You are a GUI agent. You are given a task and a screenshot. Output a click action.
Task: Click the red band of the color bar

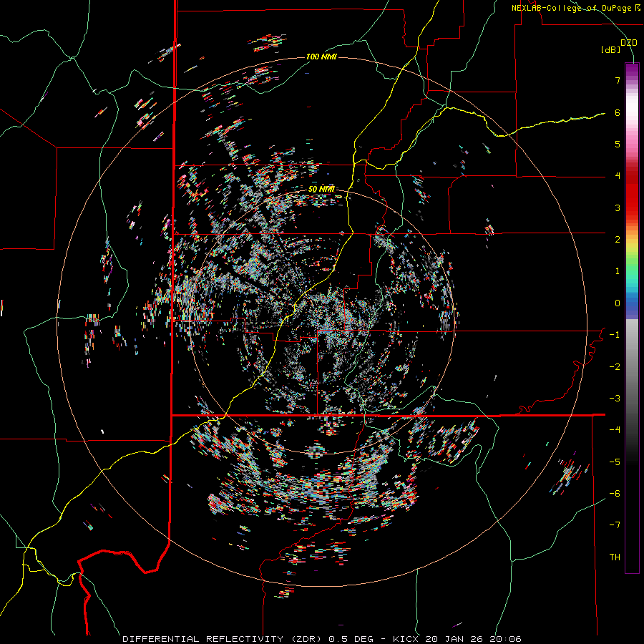tap(632, 197)
